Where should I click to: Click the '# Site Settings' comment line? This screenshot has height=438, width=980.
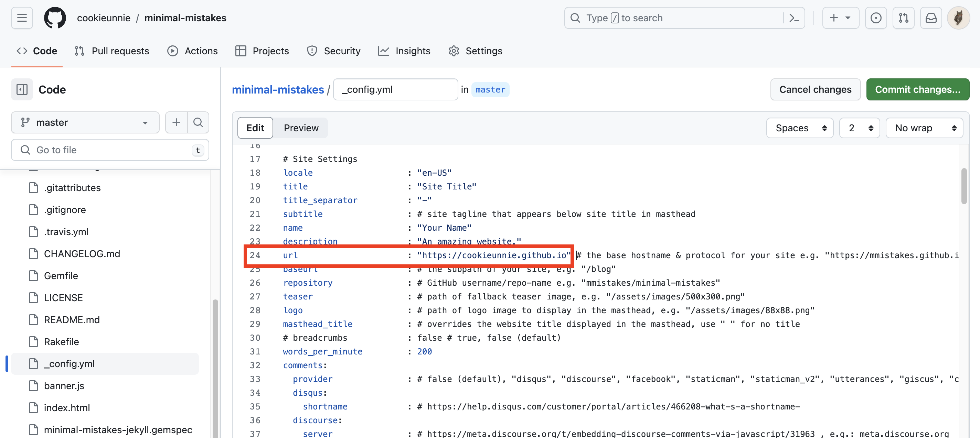(x=320, y=159)
